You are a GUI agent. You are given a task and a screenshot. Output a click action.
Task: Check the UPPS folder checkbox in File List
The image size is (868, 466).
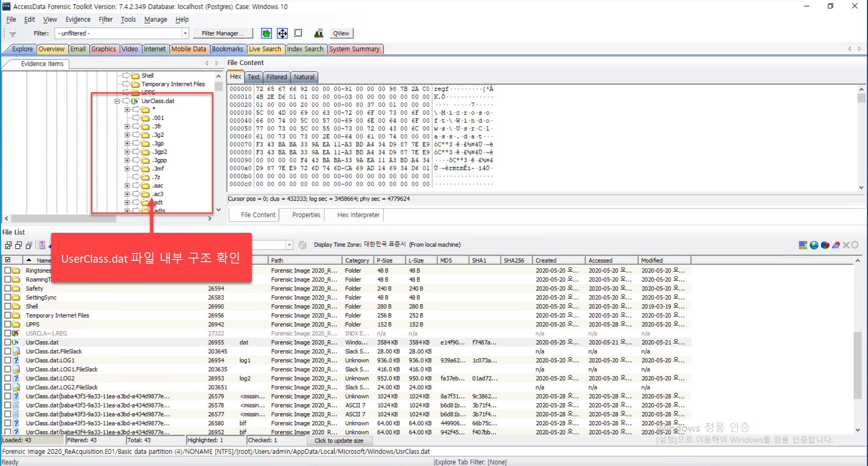8,325
